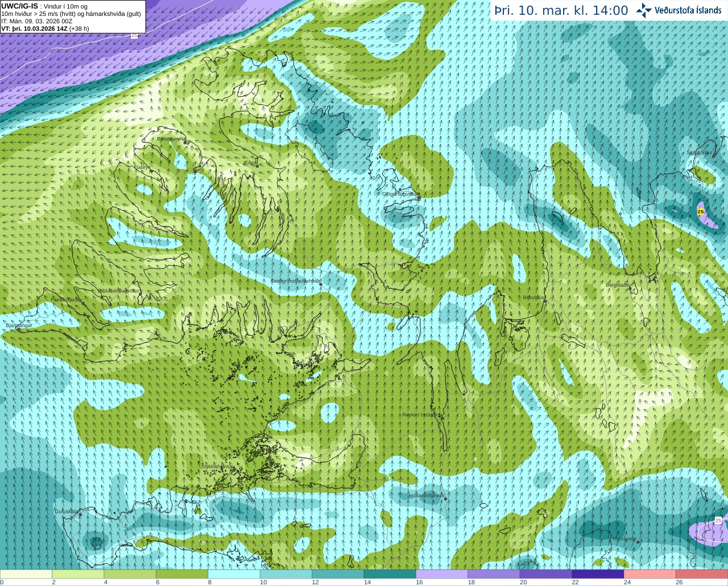Click the Gjögurflugvöllur station label
Image resolution: width=728 pixels, height=586 pixels.
tap(400, 194)
